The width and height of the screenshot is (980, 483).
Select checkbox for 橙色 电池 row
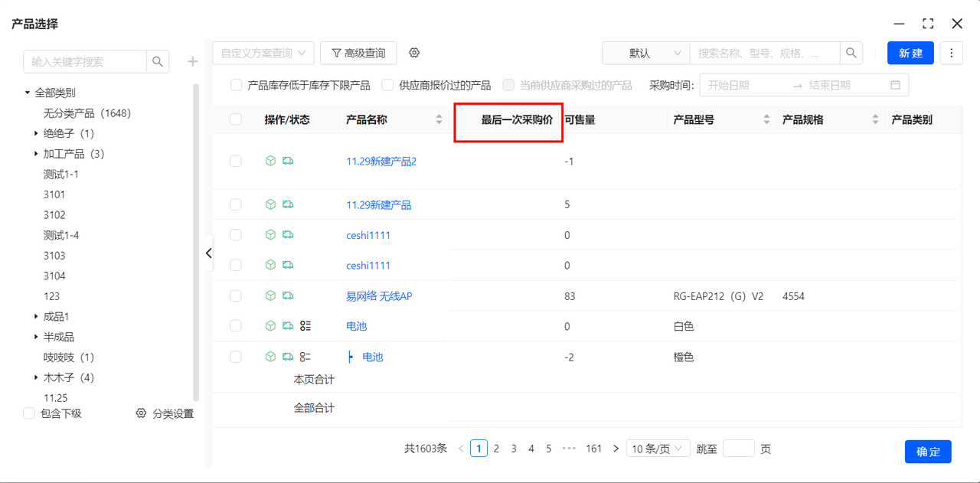coord(236,356)
